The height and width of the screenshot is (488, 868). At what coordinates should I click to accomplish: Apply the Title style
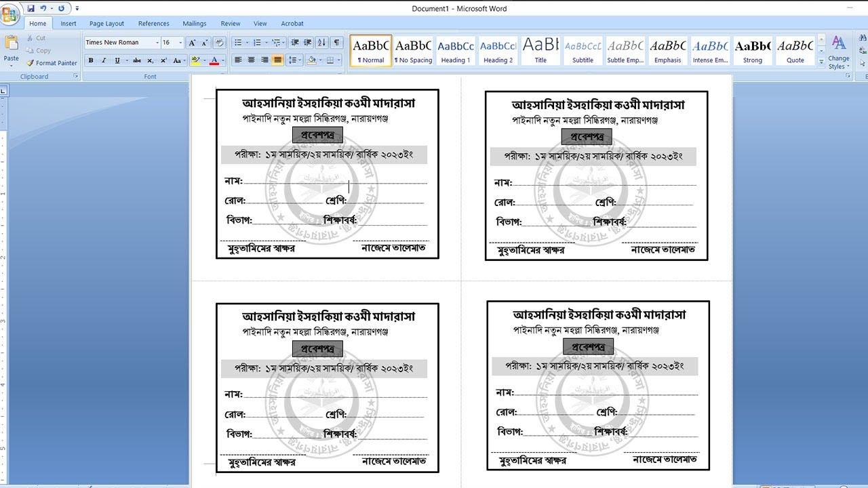coord(540,51)
